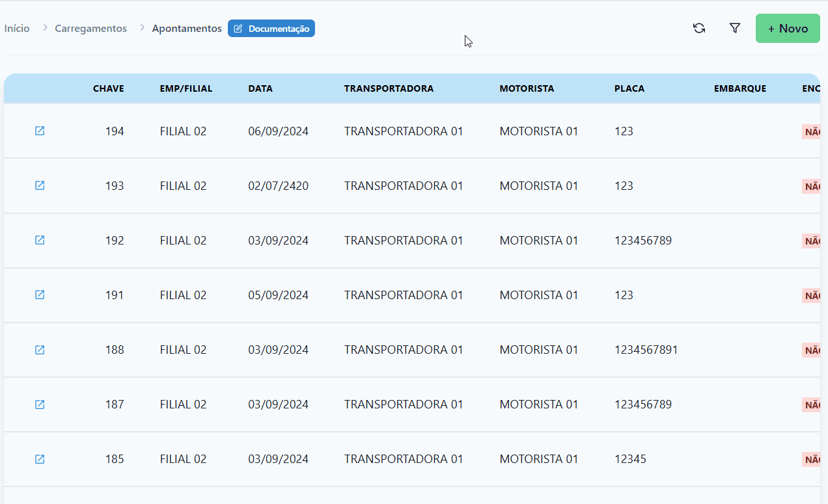Open record 187 via its row icon

click(40, 405)
